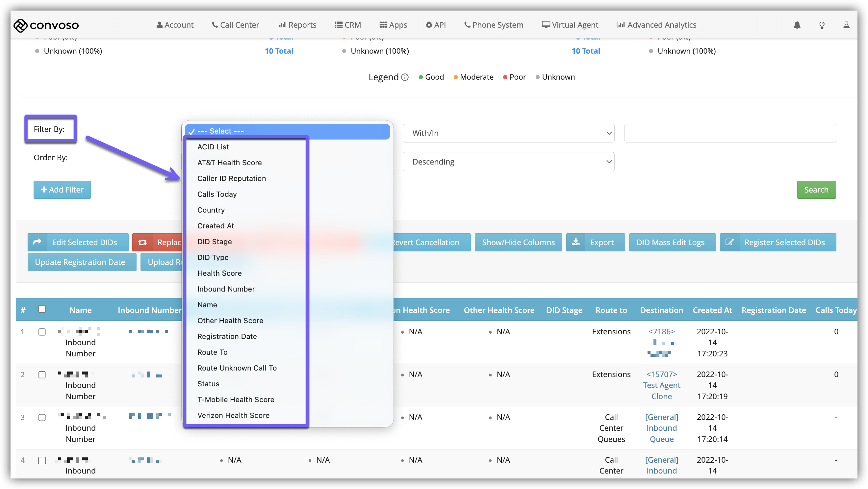
Task: Click the Convoso logo
Action: coord(46,25)
